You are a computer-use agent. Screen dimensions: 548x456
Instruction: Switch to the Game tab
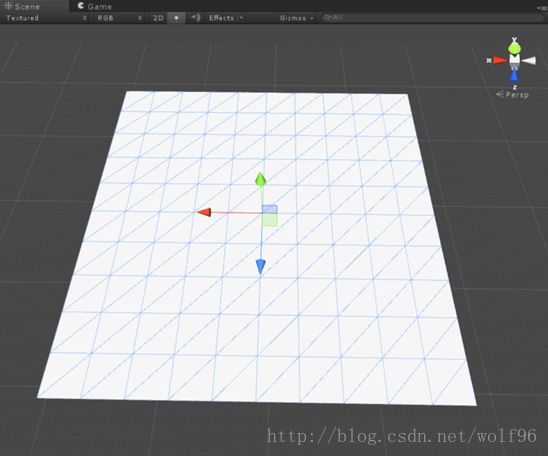(x=94, y=6)
